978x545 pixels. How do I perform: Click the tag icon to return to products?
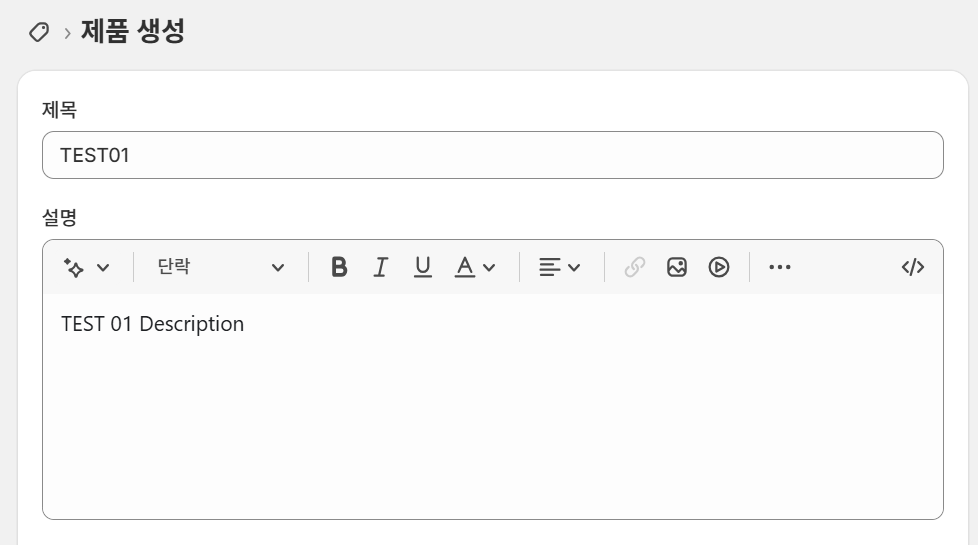39,32
